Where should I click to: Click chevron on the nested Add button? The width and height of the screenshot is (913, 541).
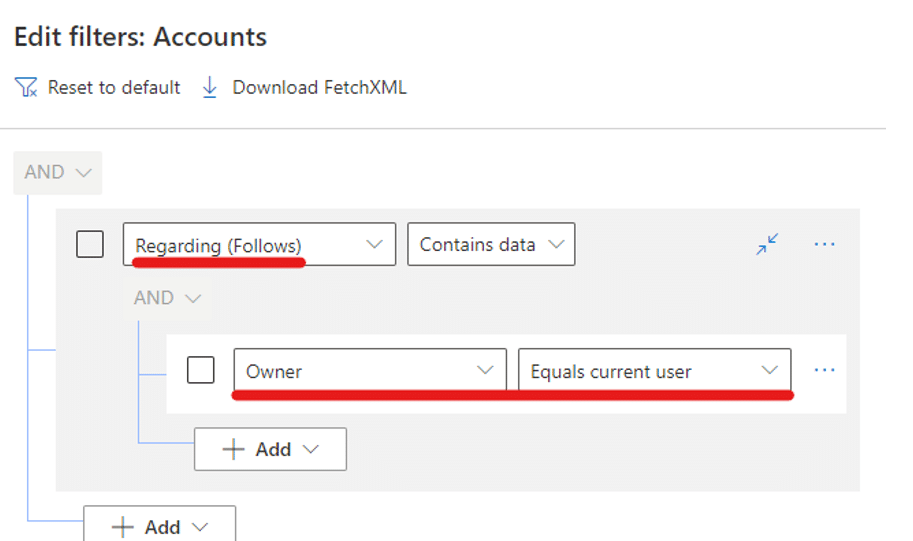[x=310, y=450]
